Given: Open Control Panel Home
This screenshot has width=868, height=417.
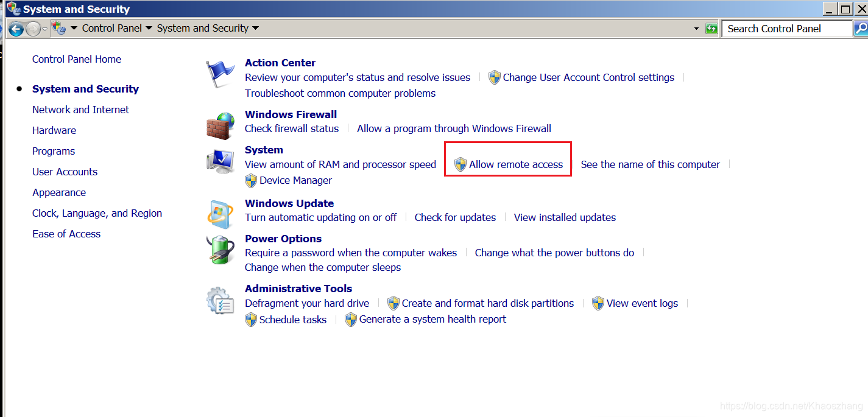Looking at the screenshot, I should click(x=77, y=59).
